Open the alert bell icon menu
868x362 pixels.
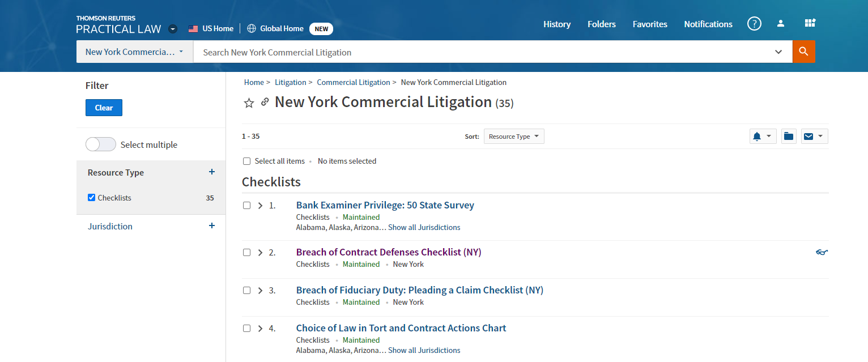click(762, 137)
